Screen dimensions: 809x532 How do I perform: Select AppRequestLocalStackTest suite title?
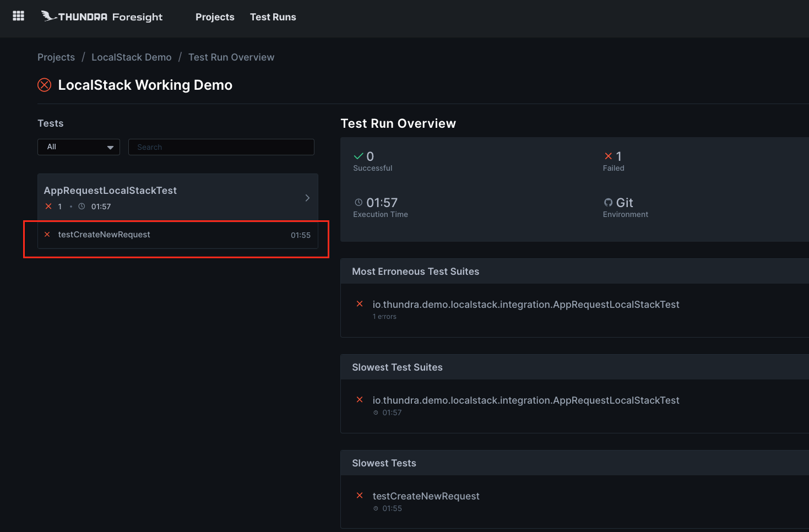click(x=110, y=191)
